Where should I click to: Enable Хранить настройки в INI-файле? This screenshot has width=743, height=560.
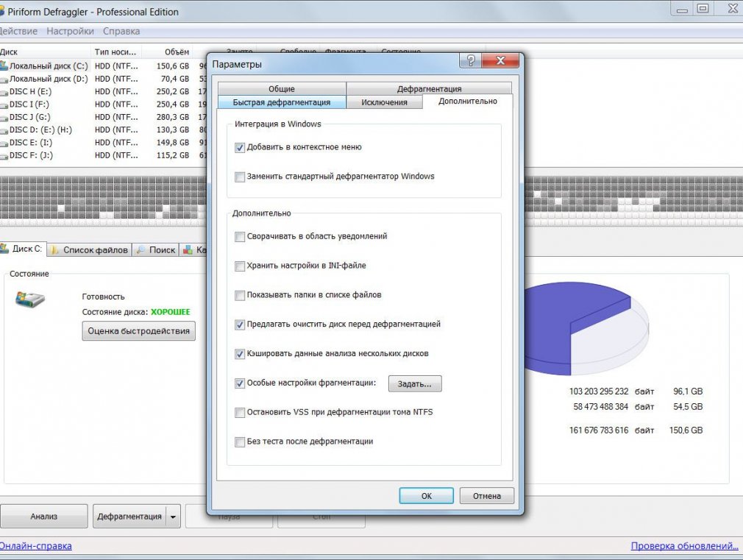240,266
